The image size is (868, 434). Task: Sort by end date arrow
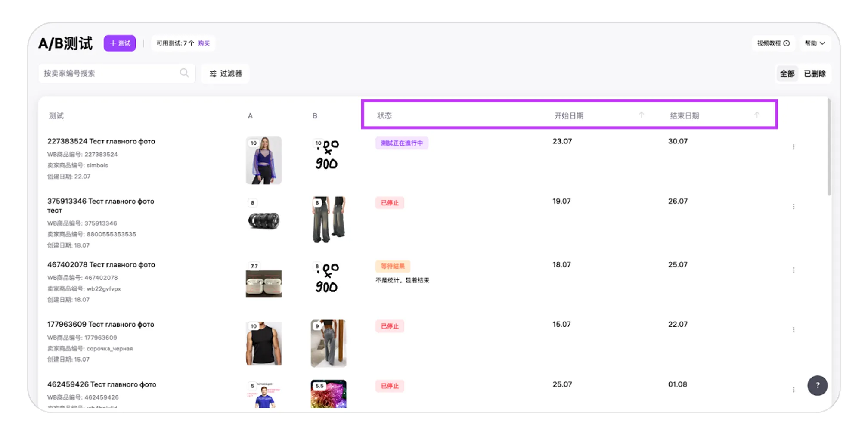[x=756, y=115]
